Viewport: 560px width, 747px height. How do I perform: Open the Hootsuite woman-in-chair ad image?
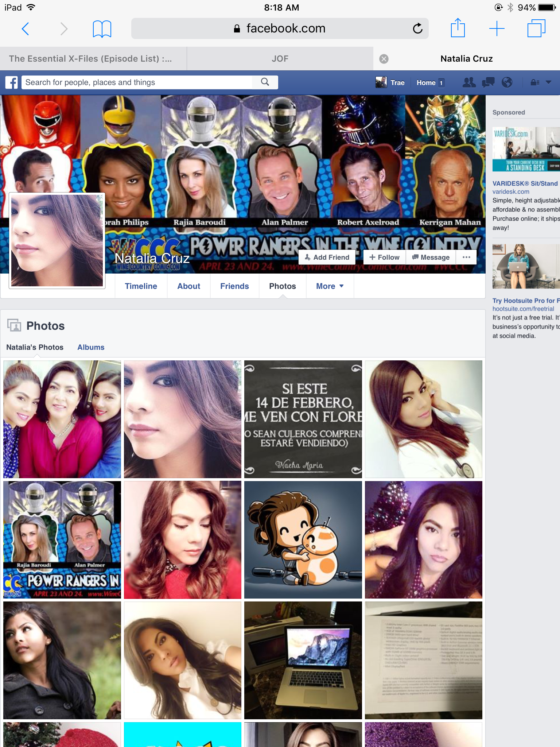[x=526, y=266]
